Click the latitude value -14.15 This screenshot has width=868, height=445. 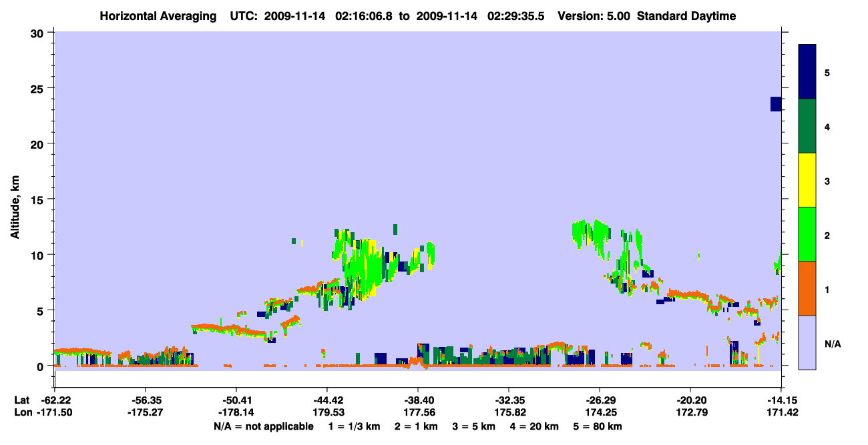click(782, 400)
